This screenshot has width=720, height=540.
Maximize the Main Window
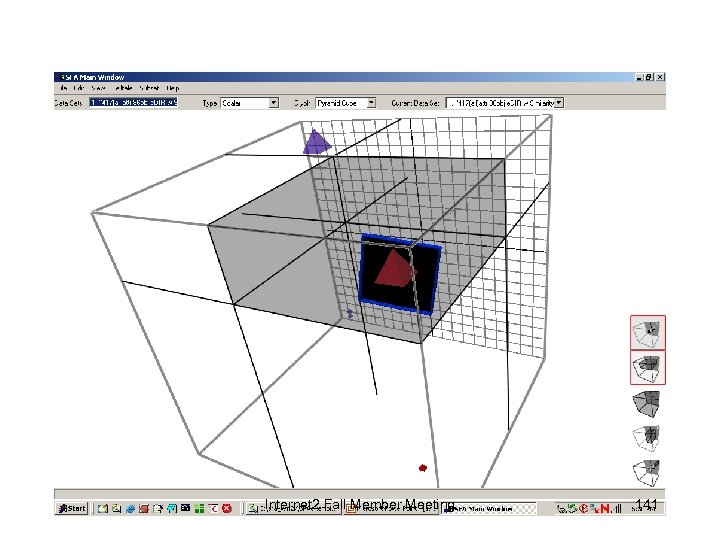click(x=649, y=77)
